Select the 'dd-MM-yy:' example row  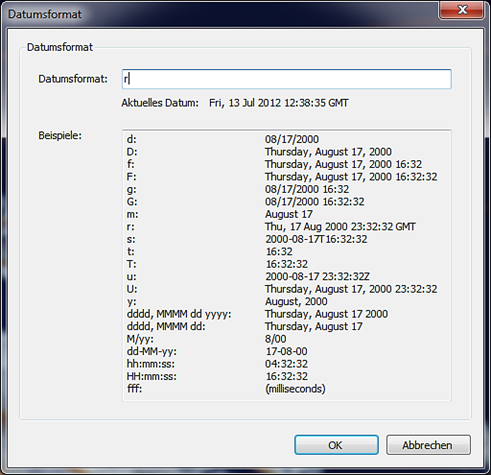[217, 351]
